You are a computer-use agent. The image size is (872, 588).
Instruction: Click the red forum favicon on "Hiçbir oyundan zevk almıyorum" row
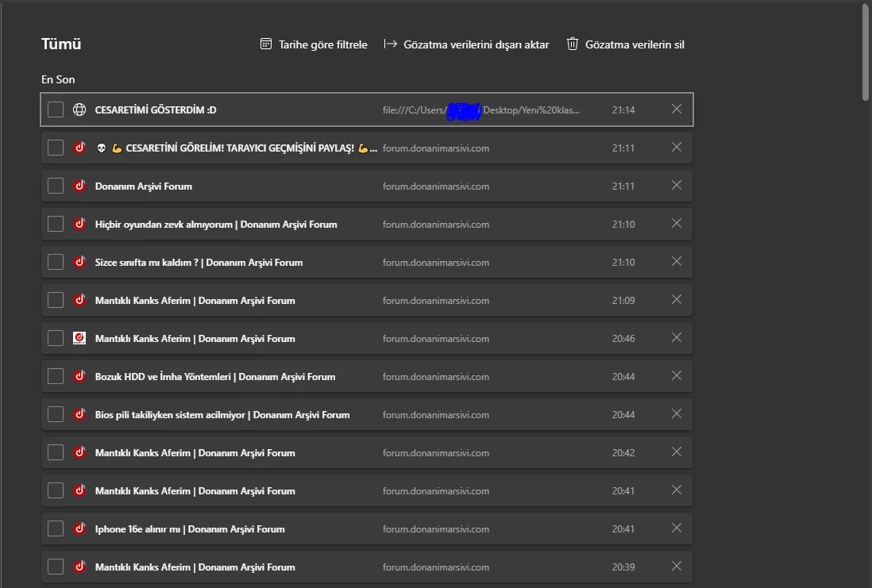pos(79,223)
